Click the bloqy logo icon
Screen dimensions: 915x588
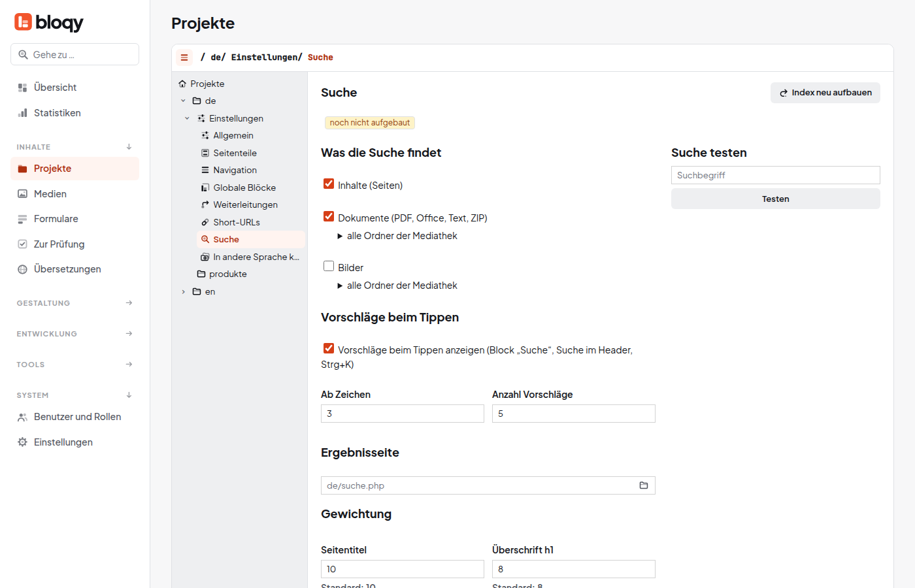pyautogui.click(x=23, y=22)
